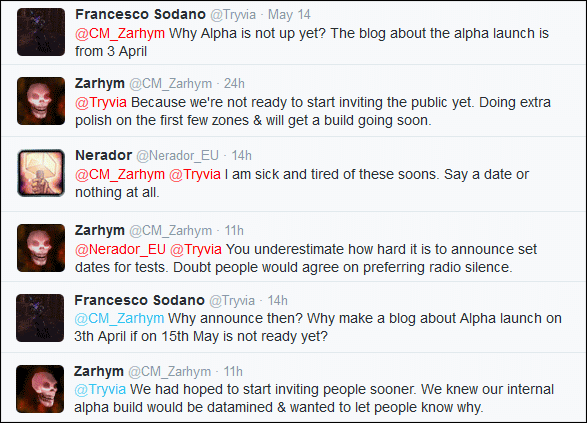The width and height of the screenshot is (587, 423).
Task: Click the Nerador display name
Action: (x=103, y=155)
